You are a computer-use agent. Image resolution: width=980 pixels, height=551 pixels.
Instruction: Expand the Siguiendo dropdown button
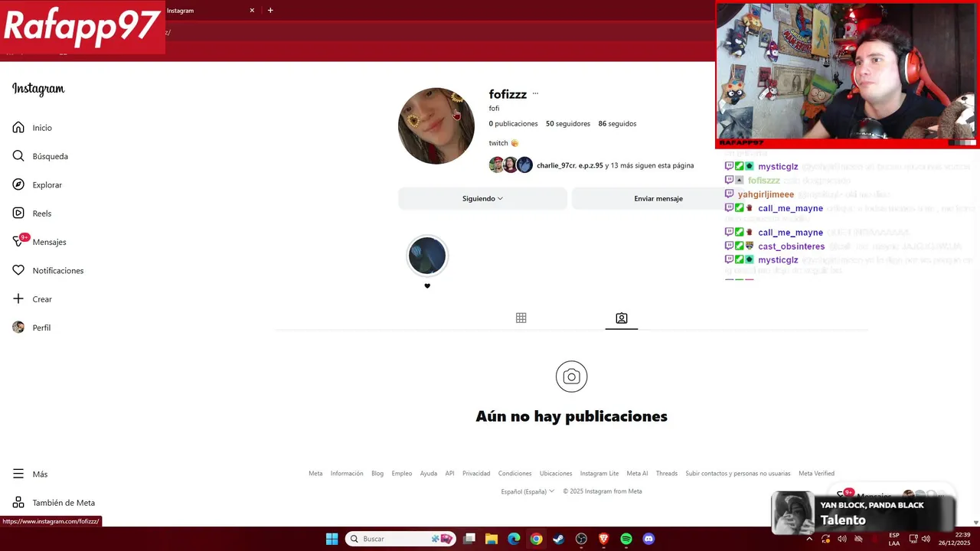tap(482, 198)
